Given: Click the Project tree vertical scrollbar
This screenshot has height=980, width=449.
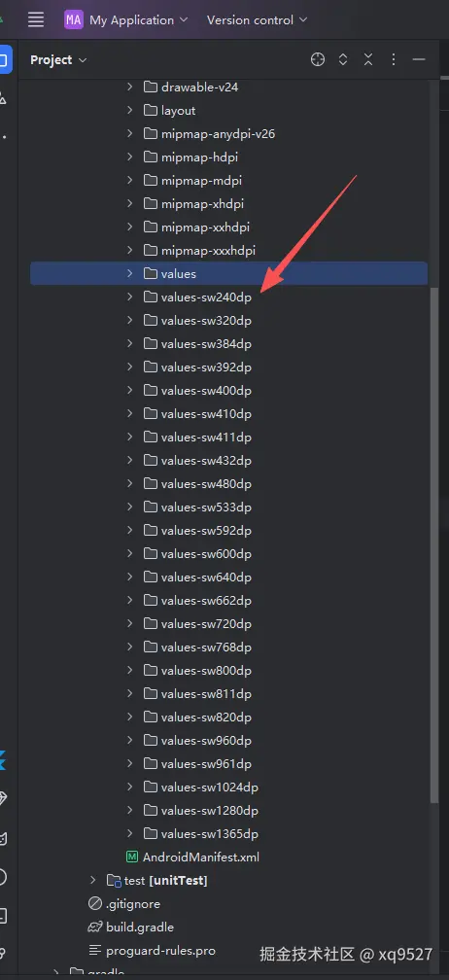Looking at the screenshot, I should coord(434,543).
